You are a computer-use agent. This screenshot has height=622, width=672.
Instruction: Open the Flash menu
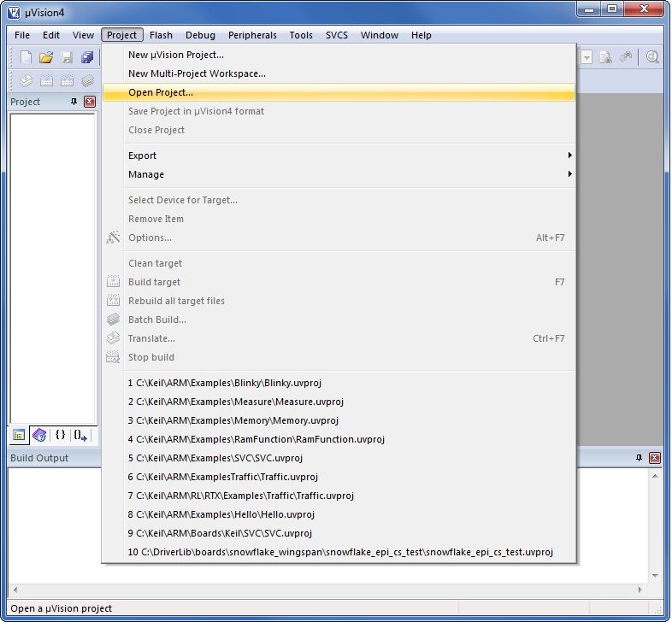(x=161, y=35)
